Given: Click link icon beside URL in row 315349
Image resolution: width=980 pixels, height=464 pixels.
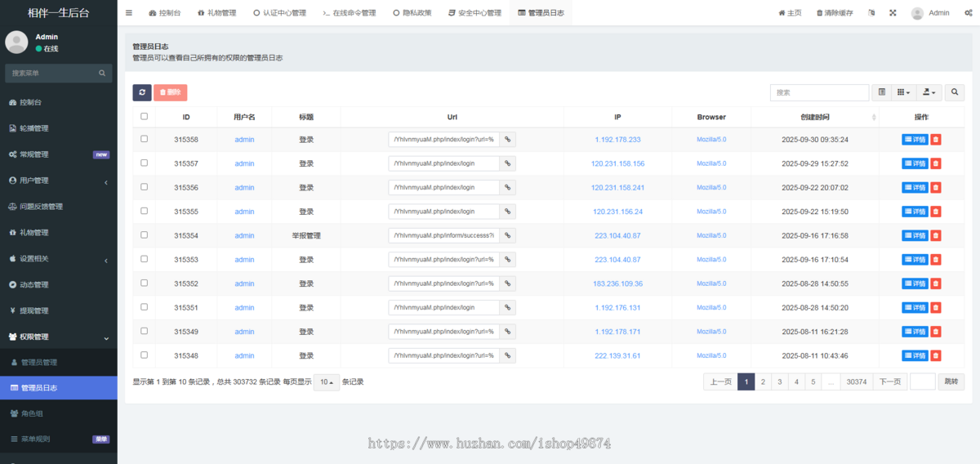Looking at the screenshot, I should pos(507,332).
